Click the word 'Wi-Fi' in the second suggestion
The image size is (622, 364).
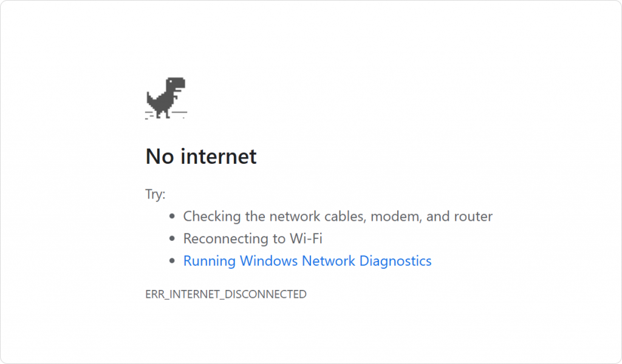(x=306, y=238)
